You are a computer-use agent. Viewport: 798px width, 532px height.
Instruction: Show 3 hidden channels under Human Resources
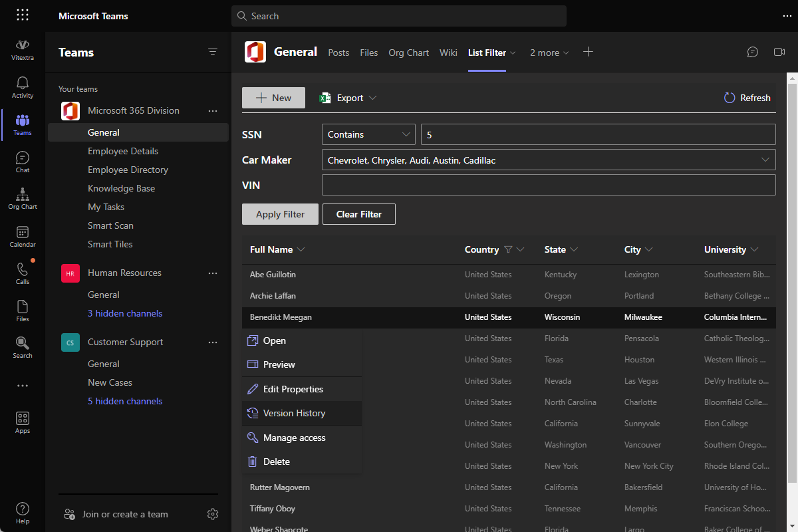click(x=125, y=313)
